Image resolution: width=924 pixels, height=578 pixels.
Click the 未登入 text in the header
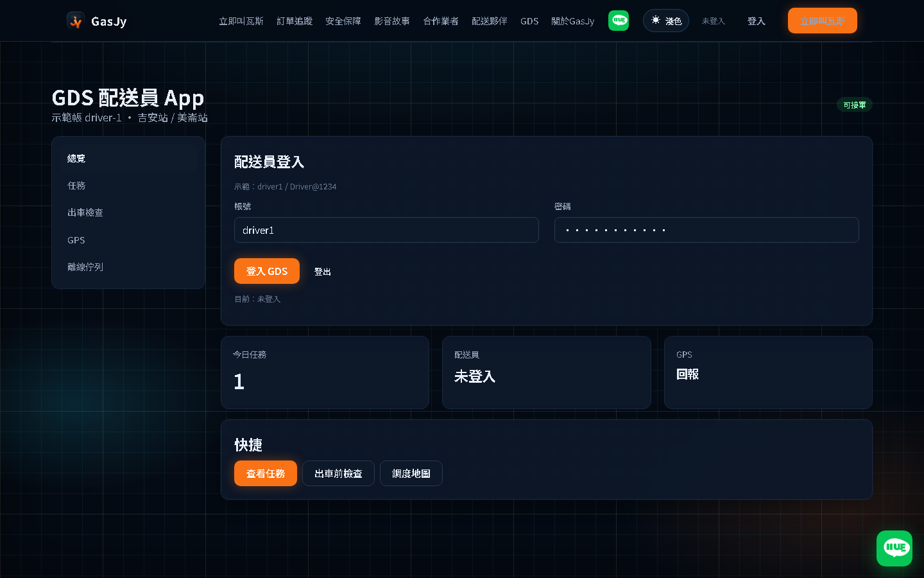pos(714,21)
